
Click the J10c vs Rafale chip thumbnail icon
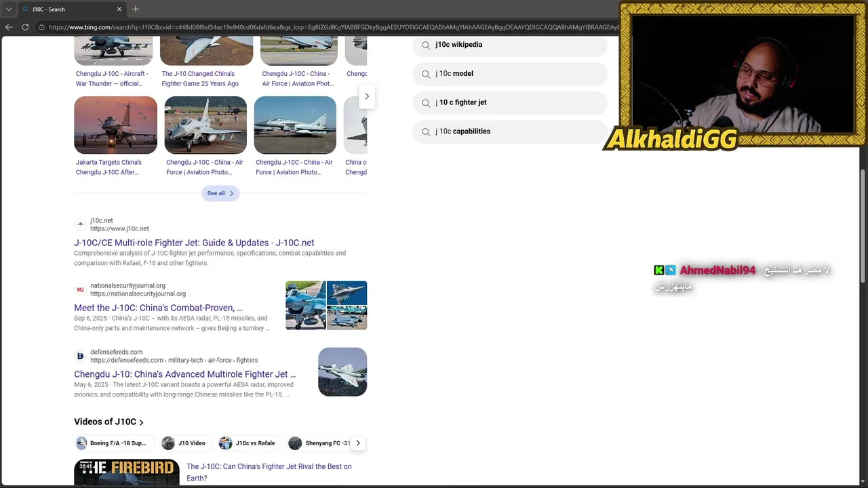(x=226, y=443)
